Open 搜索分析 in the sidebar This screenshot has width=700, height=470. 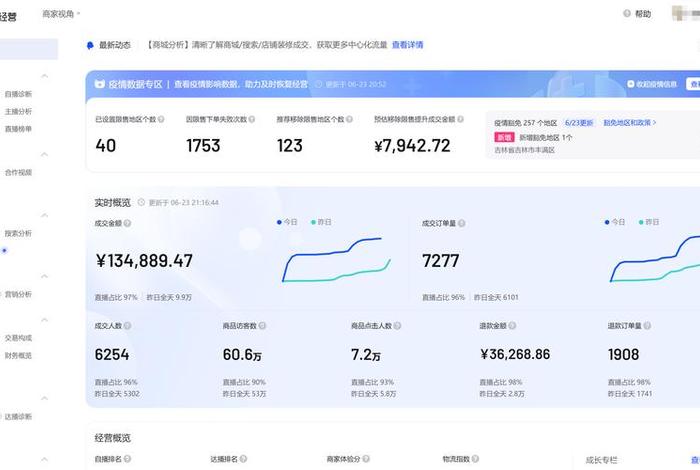(x=18, y=233)
